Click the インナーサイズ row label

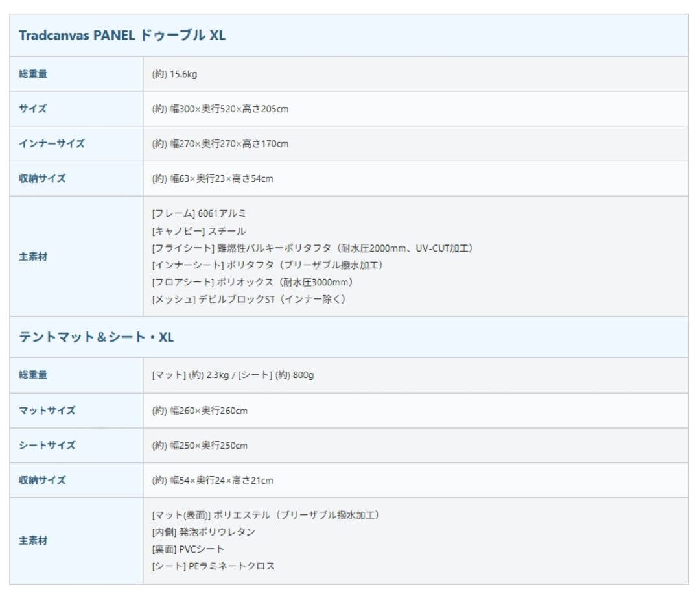52,143
